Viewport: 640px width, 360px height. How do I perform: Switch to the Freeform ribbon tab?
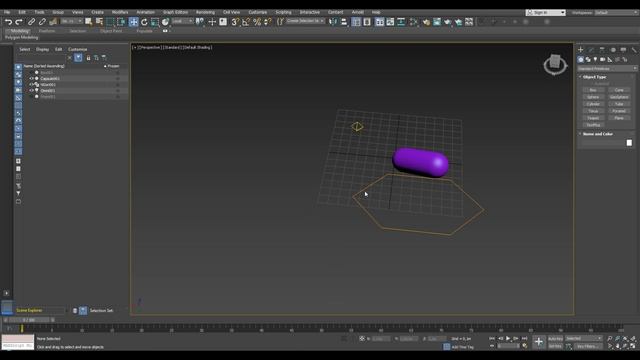tap(47, 31)
